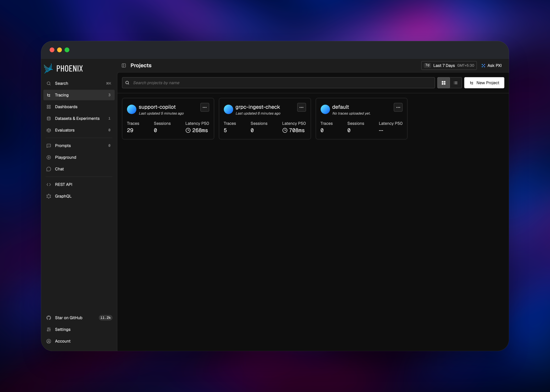Click 'Last updated 5 minutes ago' text
Viewport: 550px width, 392px height.
tap(161, 113)
